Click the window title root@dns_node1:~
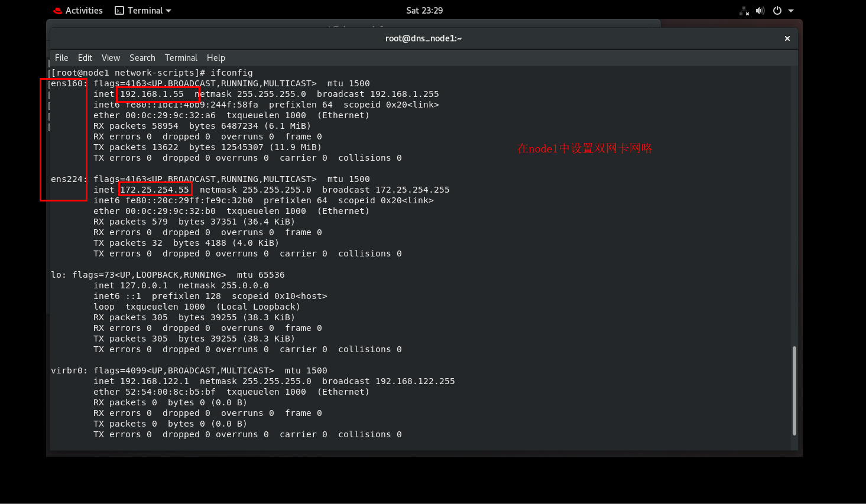Viewport: 866px width, 504px height. click(423, 38)
